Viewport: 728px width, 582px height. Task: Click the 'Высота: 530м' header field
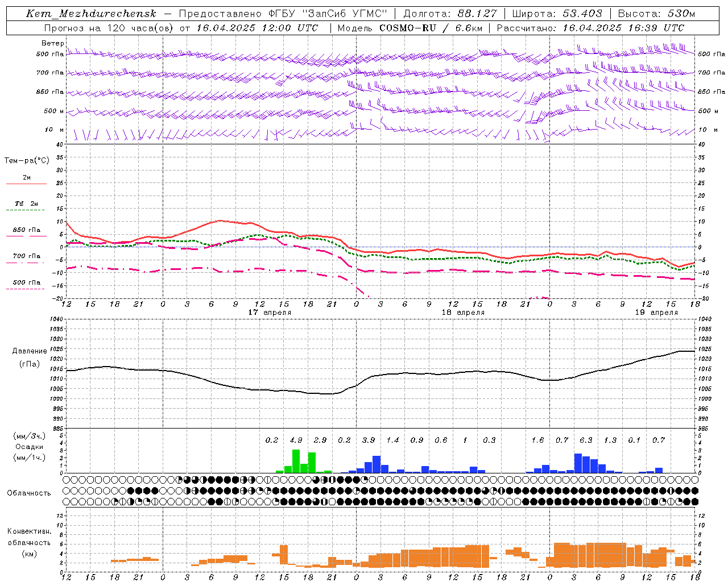pyautogui.click(x=656, y=14)
